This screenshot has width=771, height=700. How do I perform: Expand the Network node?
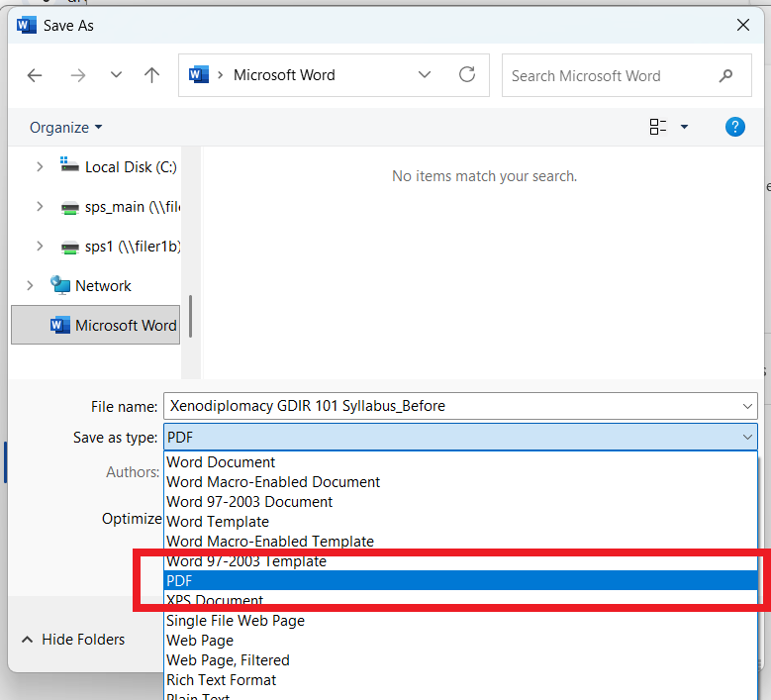pos(30,286)
